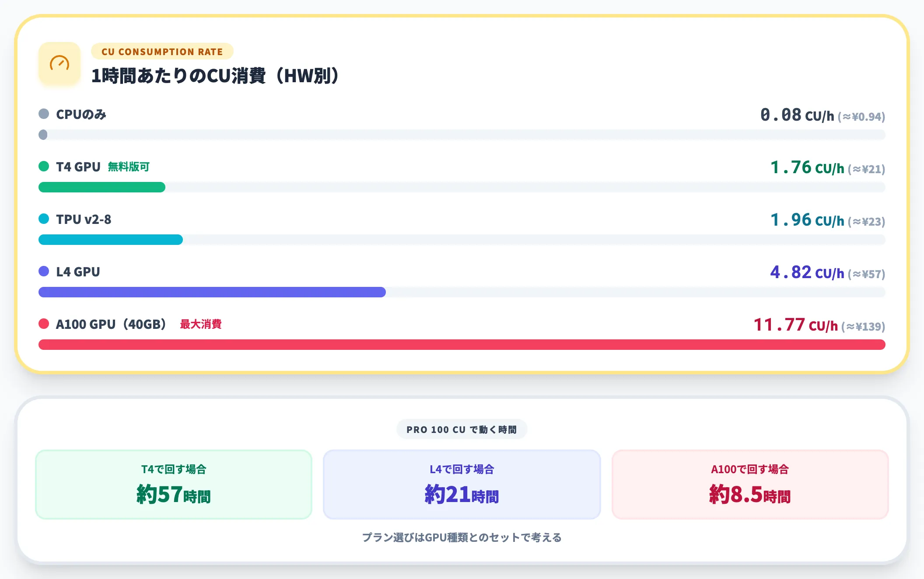The image size is (924, 579).
Task: Click the TPU v2-8 label
Action: (84, 220)
